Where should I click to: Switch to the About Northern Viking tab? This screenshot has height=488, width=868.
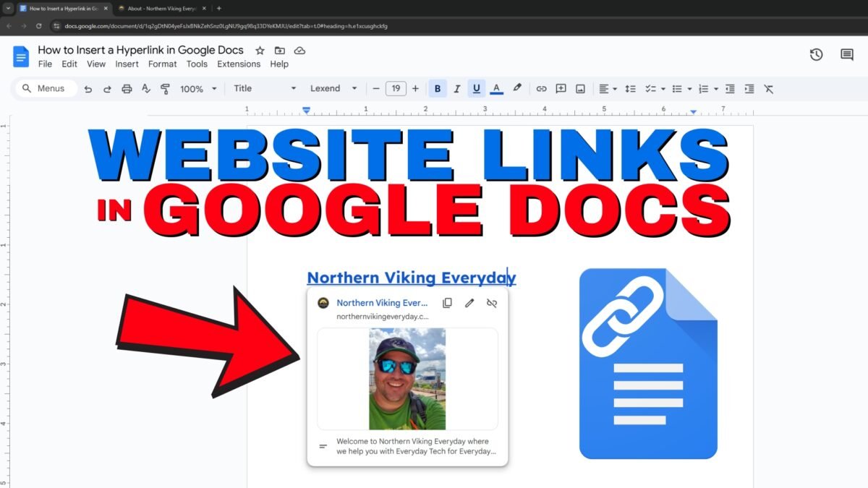[x=161, y=9]
